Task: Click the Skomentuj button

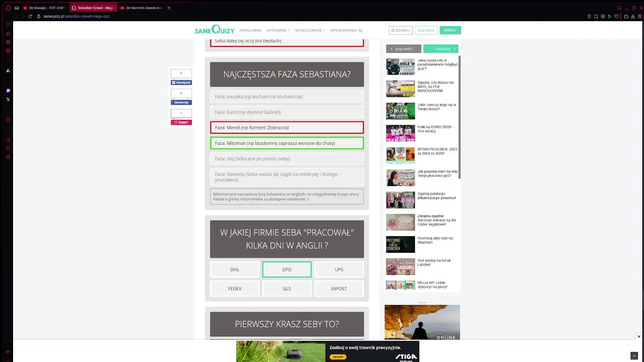Action: (181, 102)
